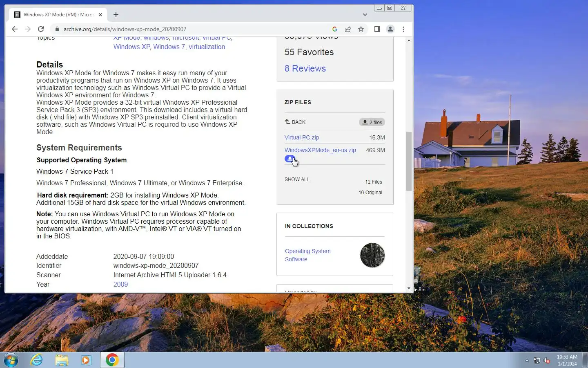Open the 2009 year link
This screenshot has width=588, height=368.
coord(120,284)
